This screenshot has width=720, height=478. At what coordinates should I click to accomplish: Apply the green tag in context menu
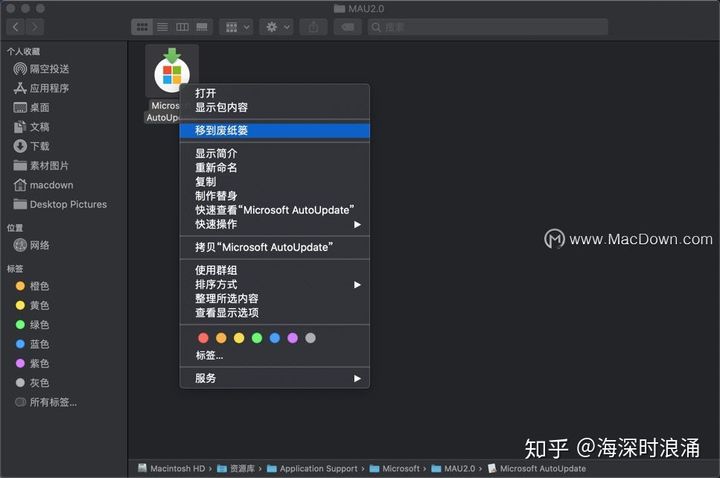[x=257, y=338]
